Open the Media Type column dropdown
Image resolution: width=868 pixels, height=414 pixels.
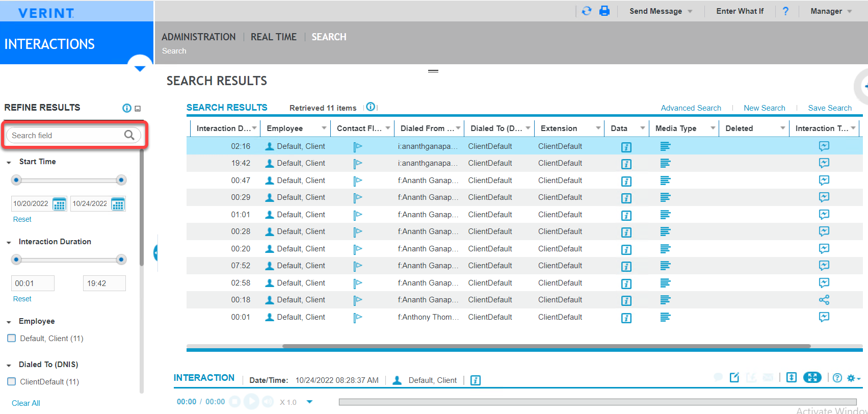[713, 128]
